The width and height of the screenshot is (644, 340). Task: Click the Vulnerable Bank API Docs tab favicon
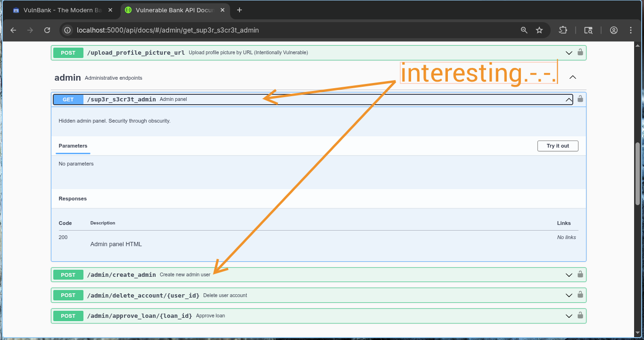128,10
